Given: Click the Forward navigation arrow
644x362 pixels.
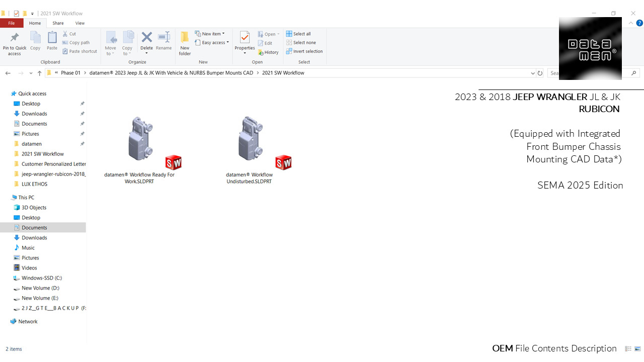Looking at the screenshot, I should tap(21, 73).
